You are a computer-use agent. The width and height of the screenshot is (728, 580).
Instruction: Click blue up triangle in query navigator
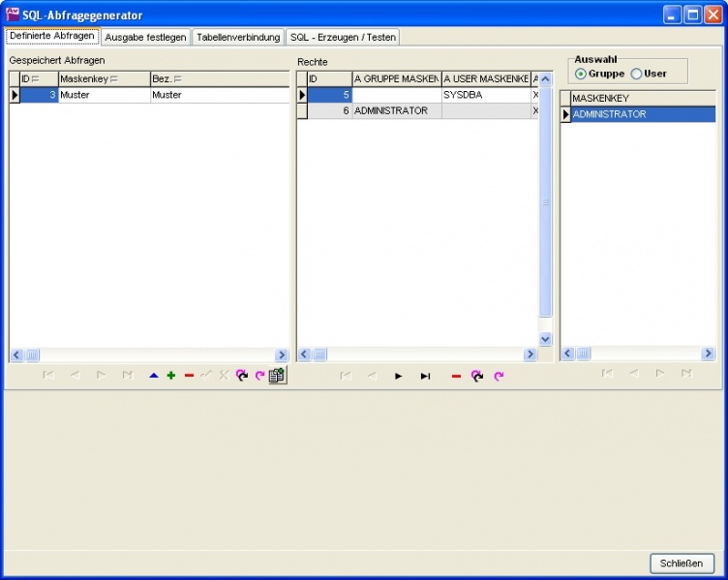click(154, 376)
